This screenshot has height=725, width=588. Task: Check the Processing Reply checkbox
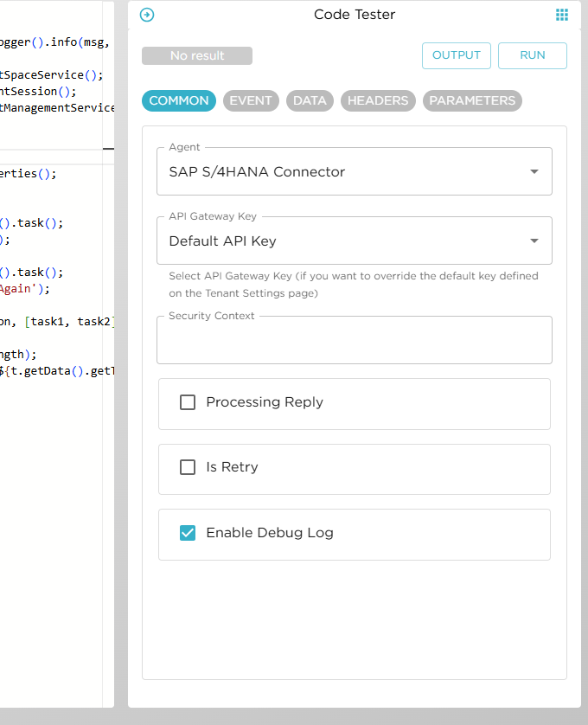point(188,402)
